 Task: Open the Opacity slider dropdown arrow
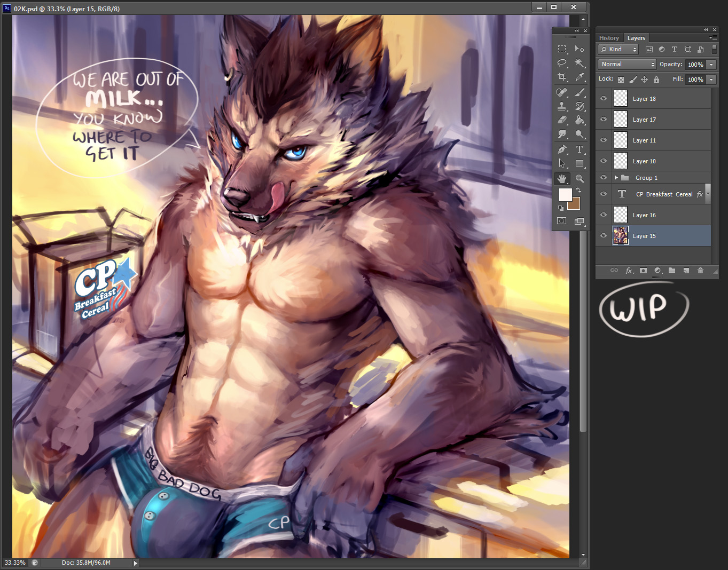711,64
